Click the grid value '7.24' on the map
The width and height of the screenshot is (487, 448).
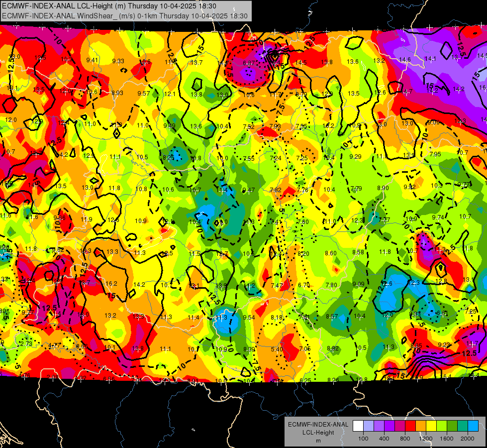click(x=276, y=158)
